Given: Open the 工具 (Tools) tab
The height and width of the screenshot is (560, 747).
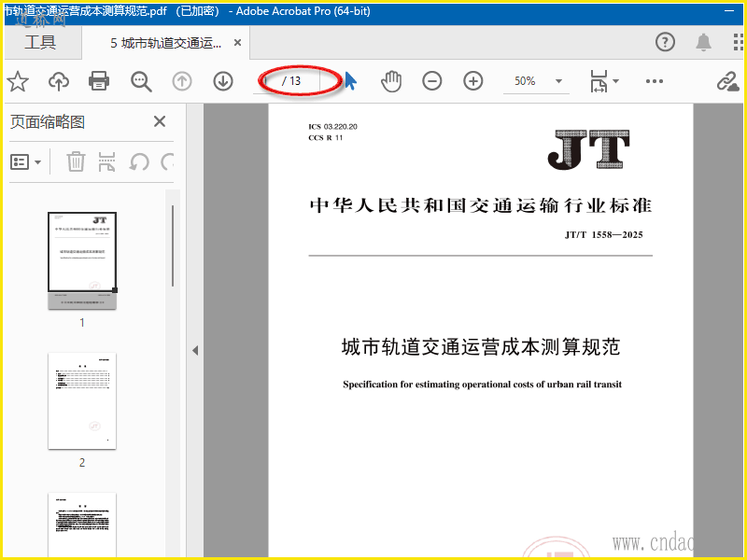Looking at the screenshot, I should click(40, 42).
